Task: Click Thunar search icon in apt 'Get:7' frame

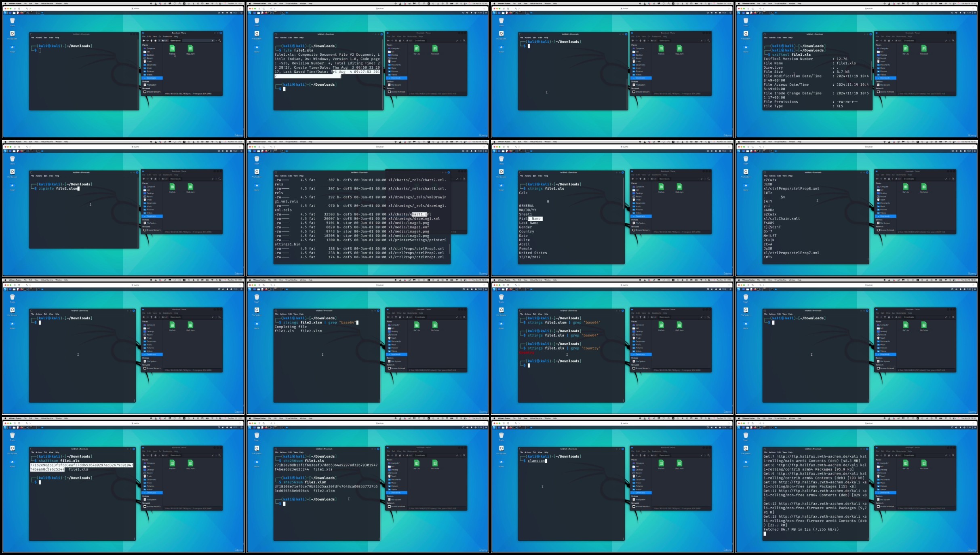Action: coord(953,455)
